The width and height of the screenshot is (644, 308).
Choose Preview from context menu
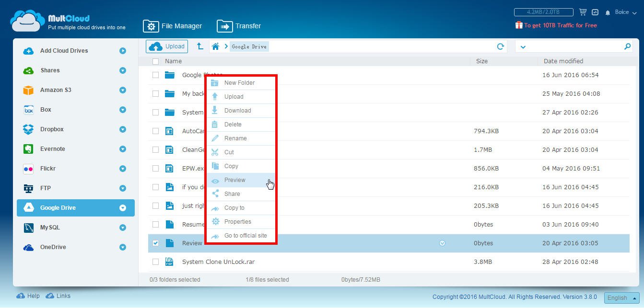pos(241,180)
